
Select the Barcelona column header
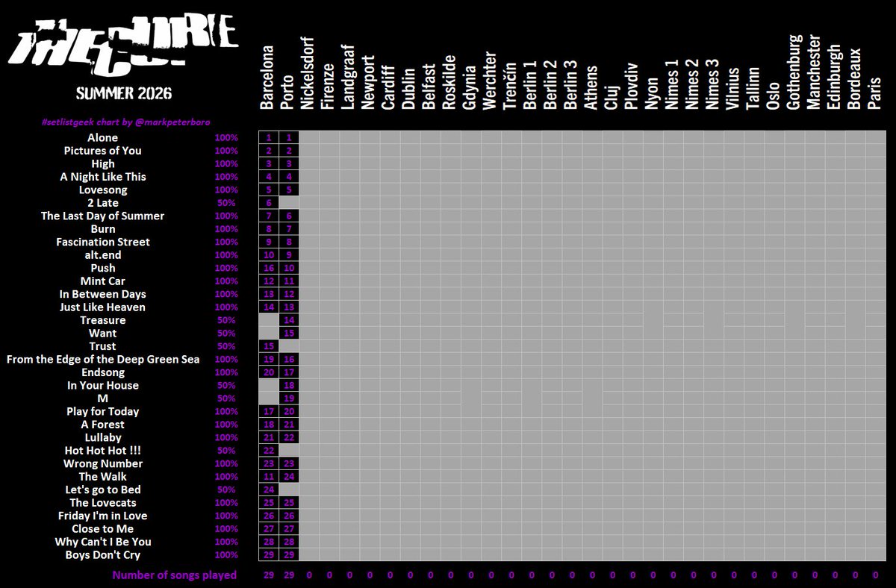point(268,78)
